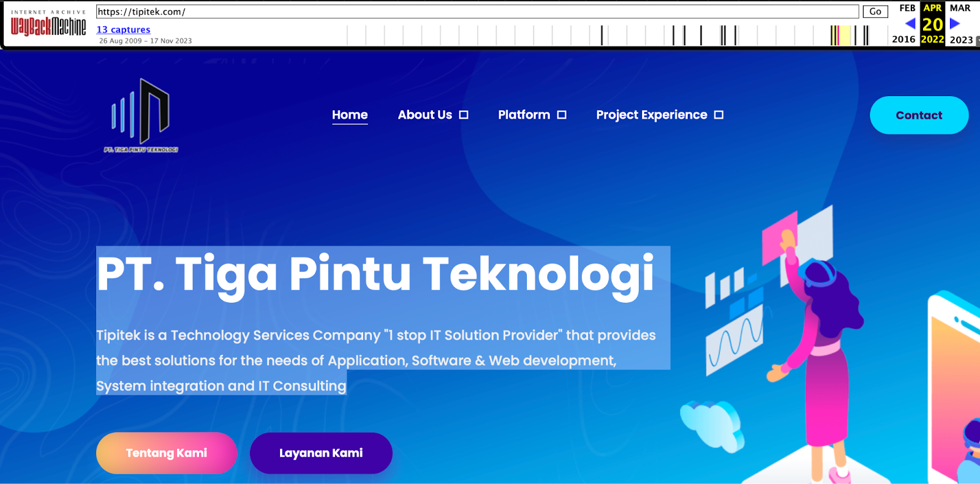Click the Wayback Machine logo
980x484 pixels.
click(x=48, y=23)
